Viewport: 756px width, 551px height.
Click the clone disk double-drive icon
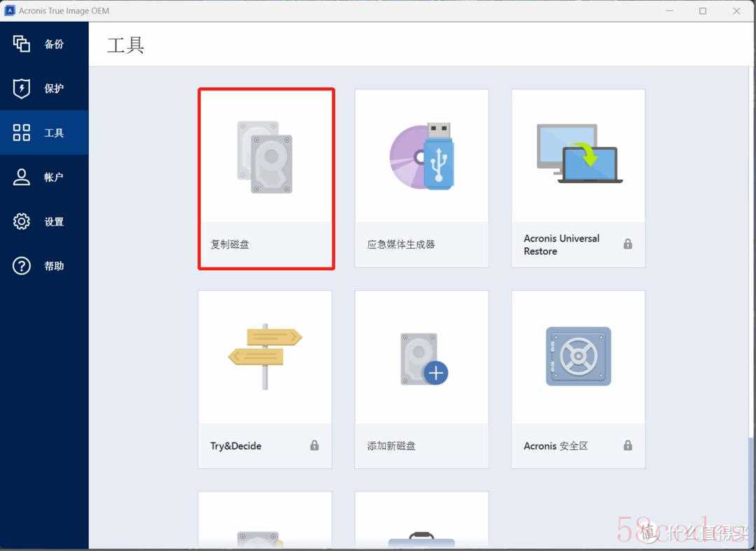pos(265,157)
